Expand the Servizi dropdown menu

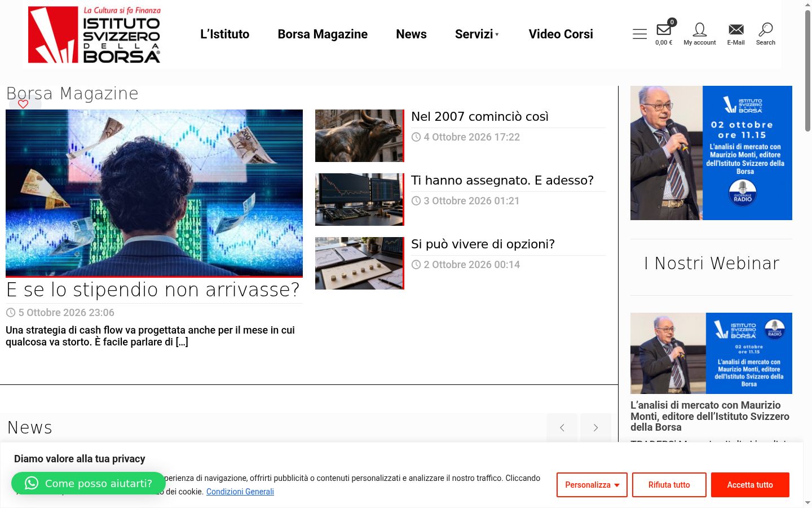[477, 34]
